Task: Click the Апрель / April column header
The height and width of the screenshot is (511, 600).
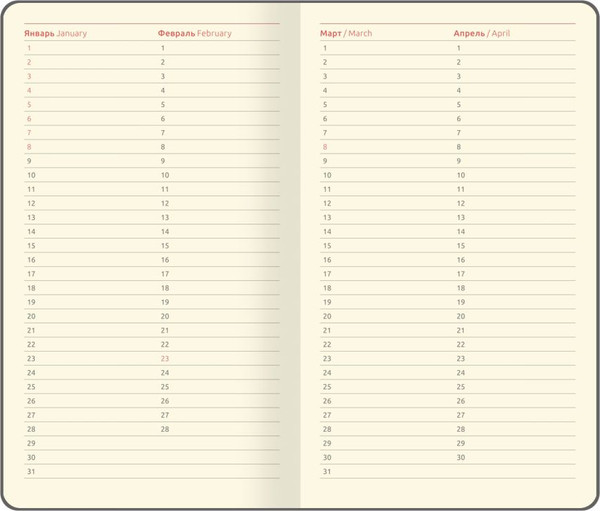Action: [x=481, y=33]
